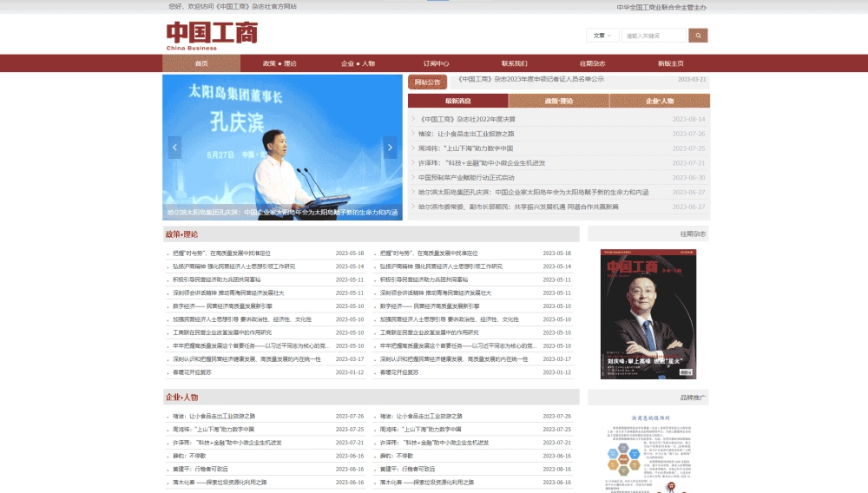Go to 首页 in the navigation bar
868x493 pixels.
click(201, 63)
